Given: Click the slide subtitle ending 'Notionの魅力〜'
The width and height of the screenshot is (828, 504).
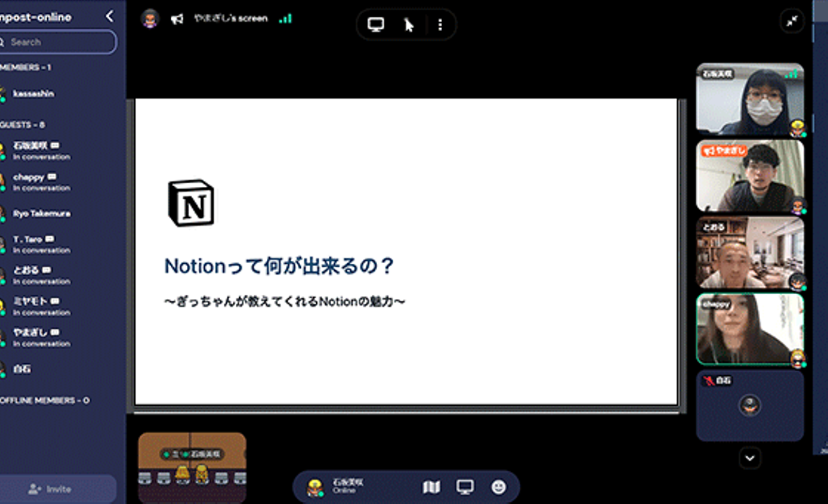Looking at the screenshot, I should point(285,301).
